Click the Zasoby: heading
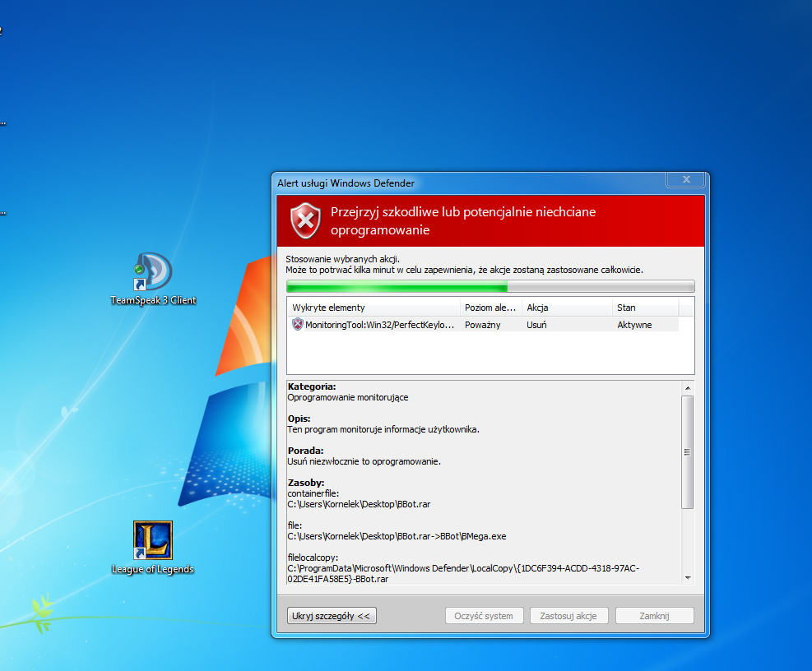This screenshot has width=812, height=671. coord(306,483)
